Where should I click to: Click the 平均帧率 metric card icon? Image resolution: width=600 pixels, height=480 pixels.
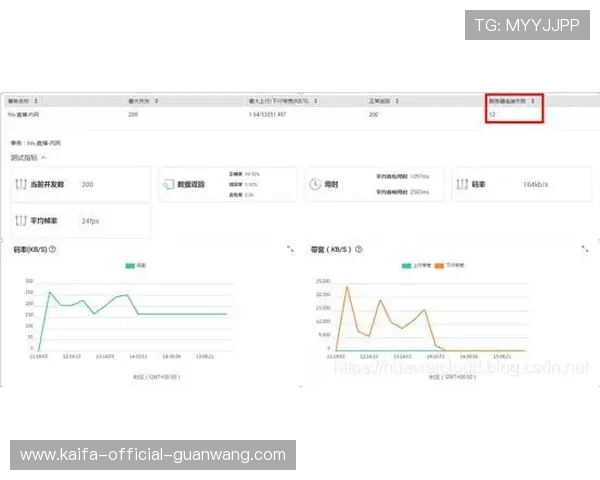(23, 221)
